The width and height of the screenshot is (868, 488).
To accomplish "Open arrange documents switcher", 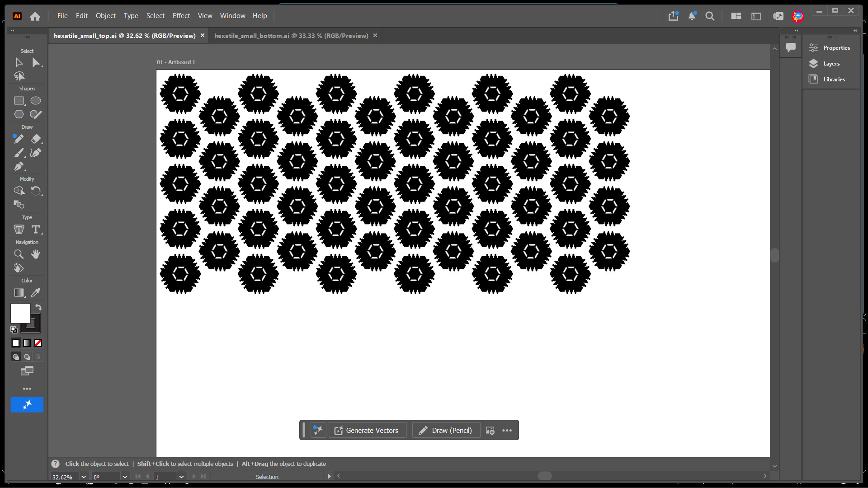I will pyautogui.click(x=736, y=16).
